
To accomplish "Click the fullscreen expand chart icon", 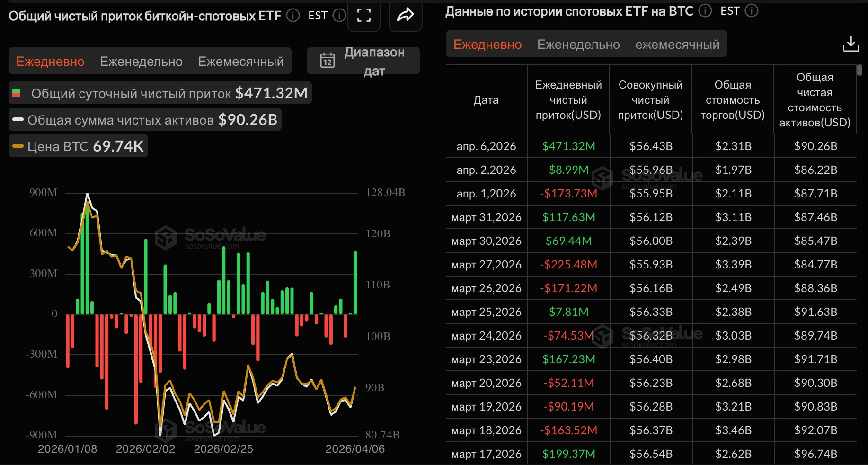I will tap(363, 16).
